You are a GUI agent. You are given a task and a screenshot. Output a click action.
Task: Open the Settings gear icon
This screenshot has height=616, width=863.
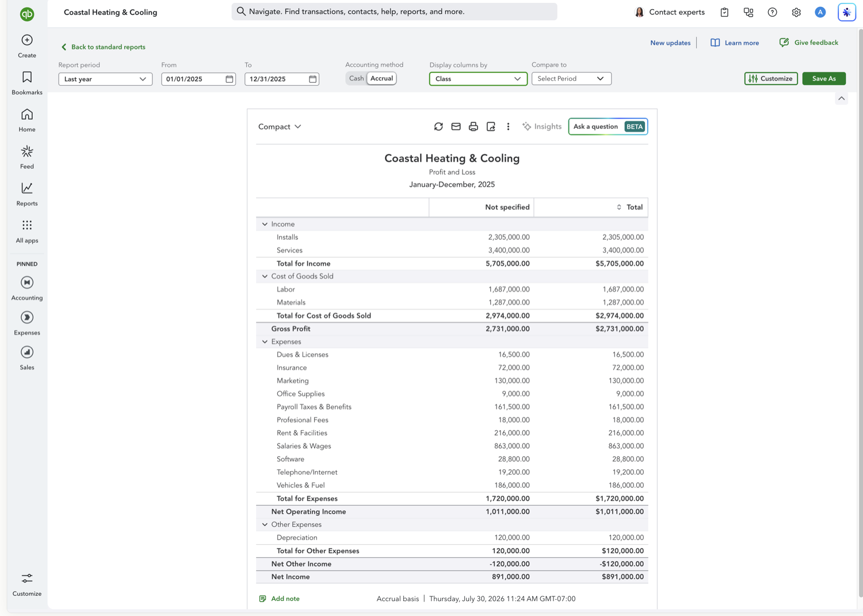pos(796,12)
